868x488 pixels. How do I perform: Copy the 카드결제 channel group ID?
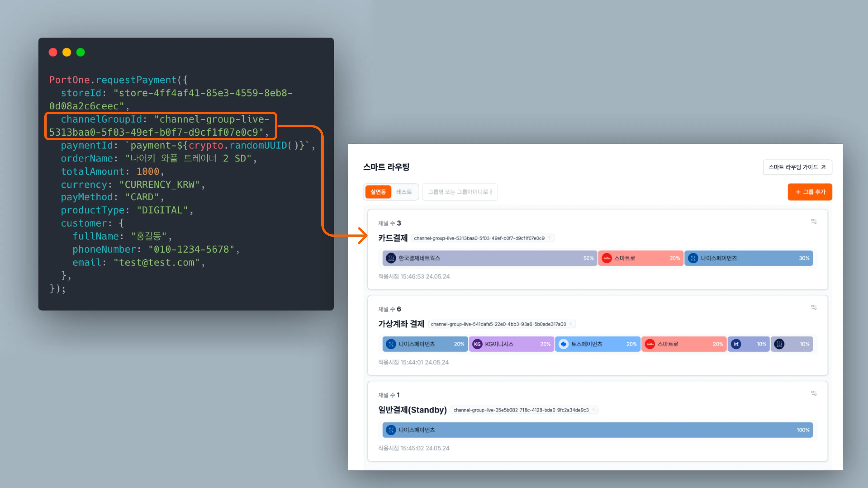click(550, 238)
